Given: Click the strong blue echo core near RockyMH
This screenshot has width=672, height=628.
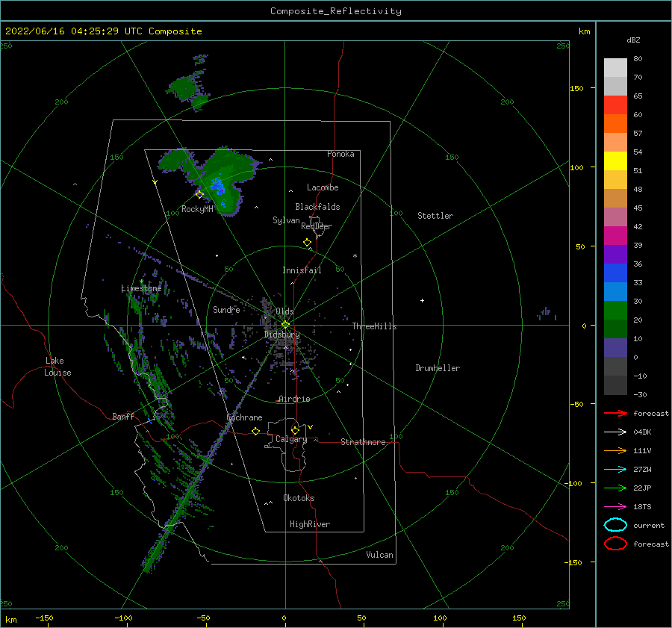Looking at the screenshot, I should click(218, 185).
